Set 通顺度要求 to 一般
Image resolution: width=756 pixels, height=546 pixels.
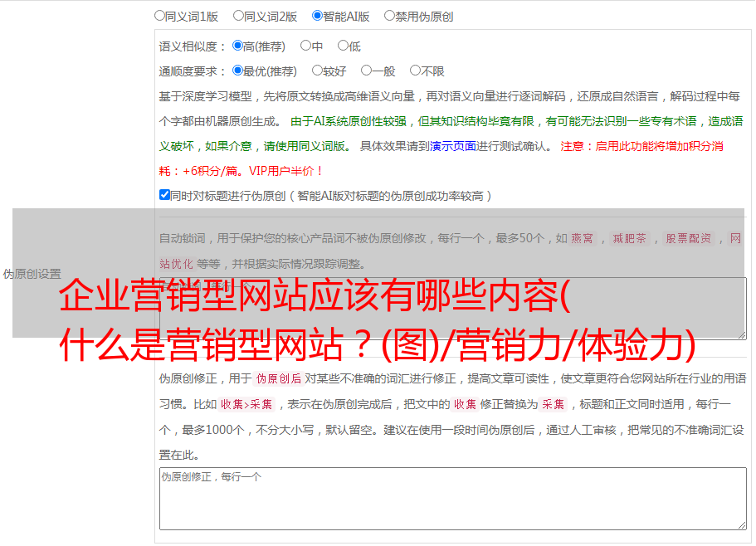367,71
